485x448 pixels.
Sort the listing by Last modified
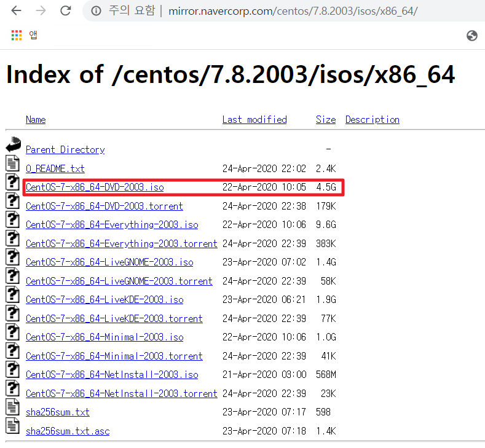(x=254, y=120)
